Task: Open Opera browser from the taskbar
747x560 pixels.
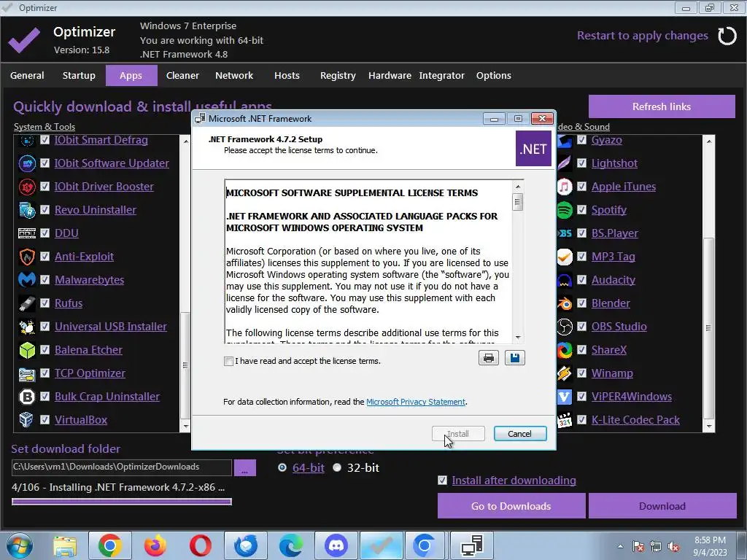Action: point(201,545)
